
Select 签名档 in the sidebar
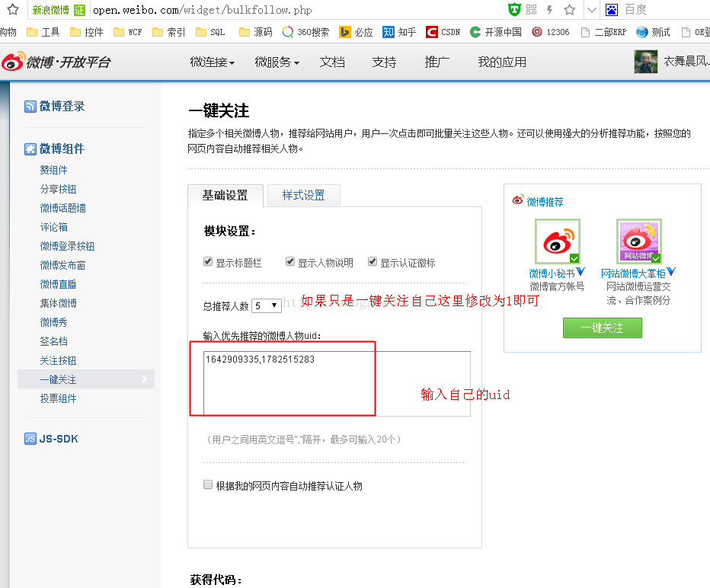(53, 341)
